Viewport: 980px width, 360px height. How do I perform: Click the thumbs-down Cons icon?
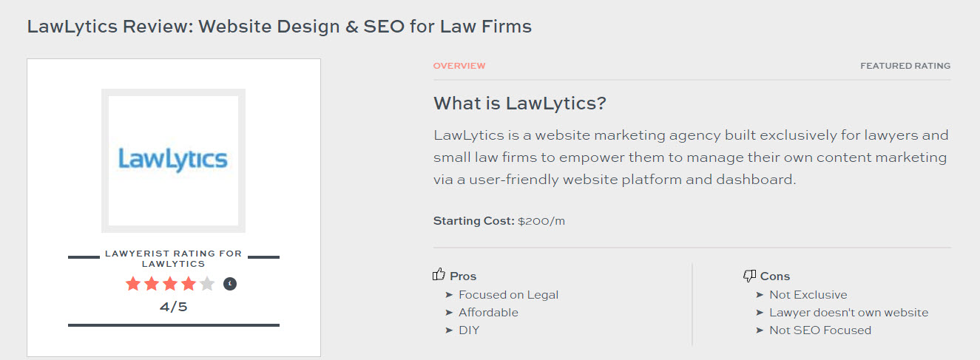(750, 276)
